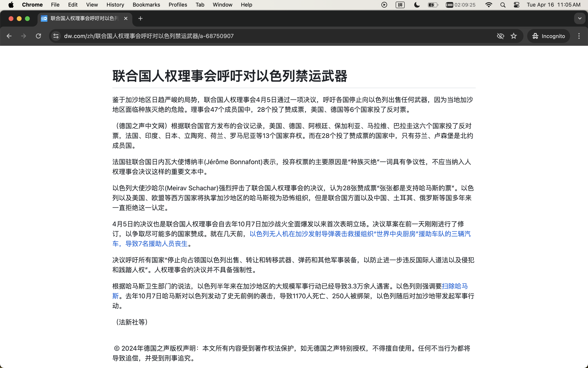Open the date and time display
This screenshot has width=588, height=368.
[x=553, y=5]
